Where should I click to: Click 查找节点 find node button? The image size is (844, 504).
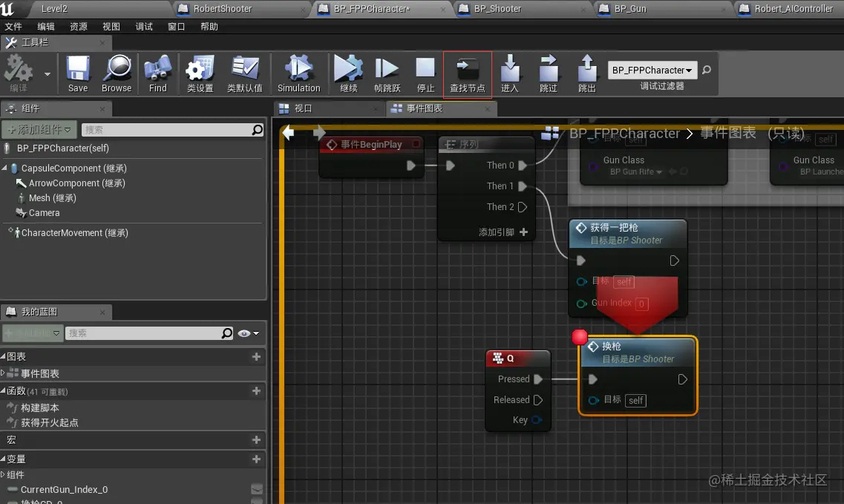pos(467,75)
